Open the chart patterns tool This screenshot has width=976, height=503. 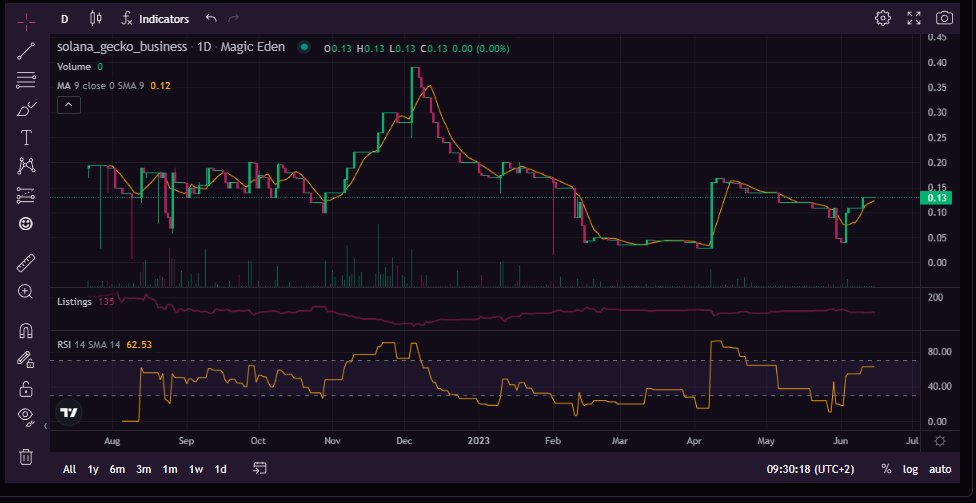[26, 166]
